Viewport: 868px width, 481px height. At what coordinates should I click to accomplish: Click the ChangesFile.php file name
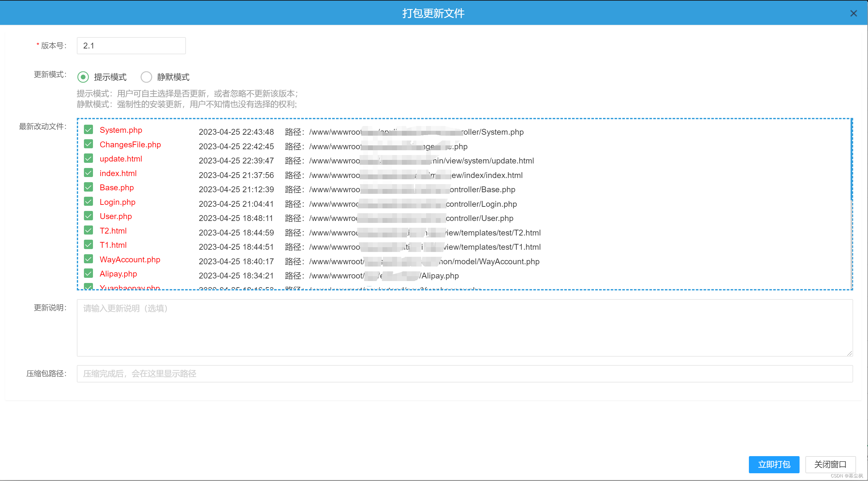click(130, 145)
